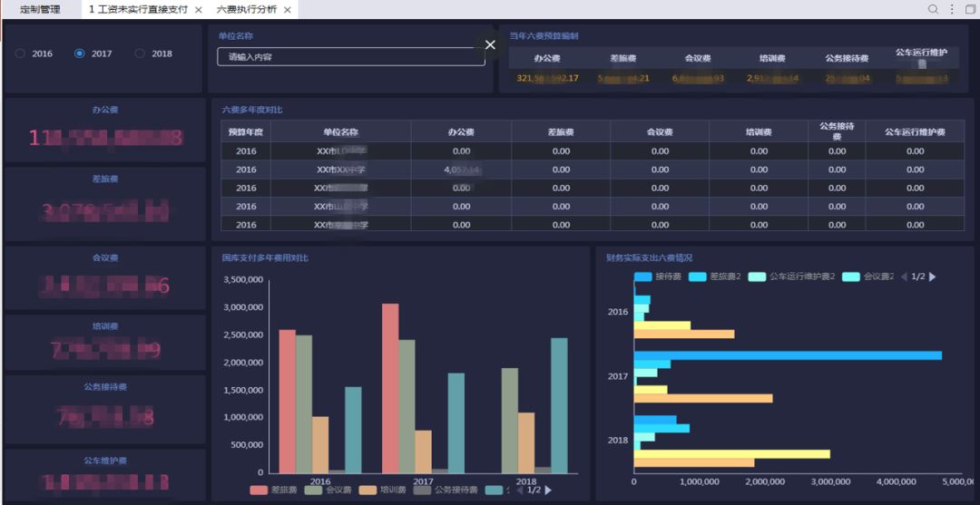The height and width of the screenshot is (505, 980).
Task: Go to previous legend page in 财务实际支出 chart
Action: 904,277
